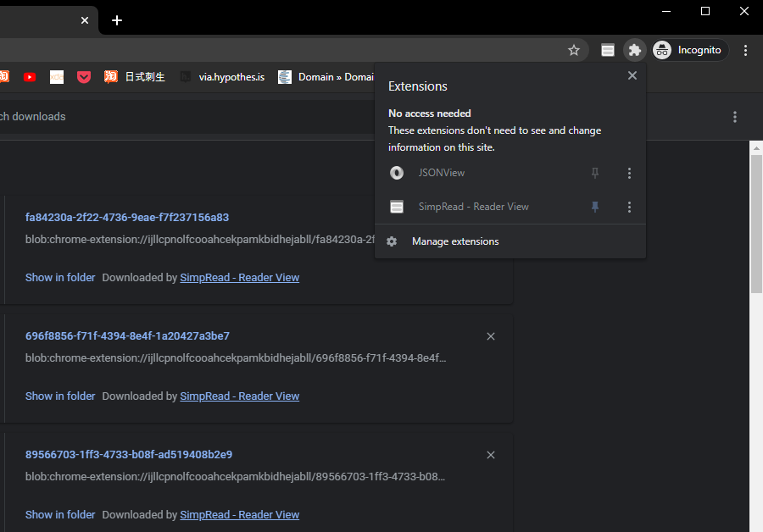The width and height of the screenshot is (763, 532).
Task: Open SimpRead link under 89566703 download
Action: pos(239,515)
